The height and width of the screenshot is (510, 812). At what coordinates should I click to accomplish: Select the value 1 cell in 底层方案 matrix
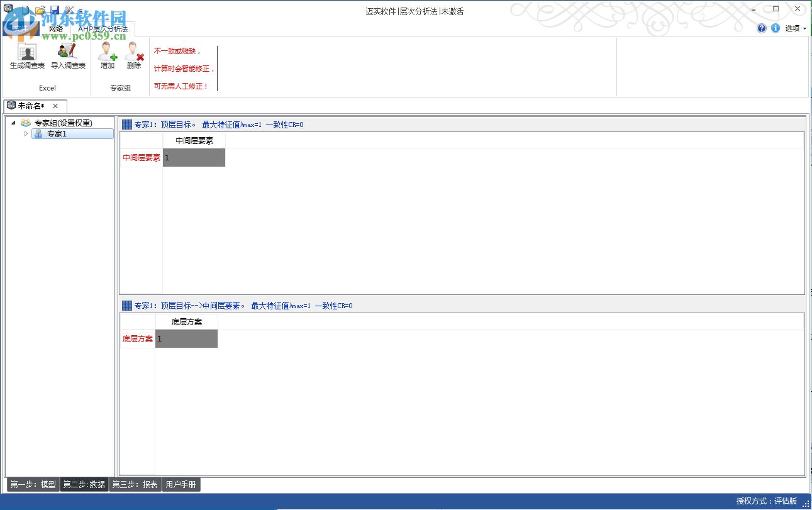[186, 339]
